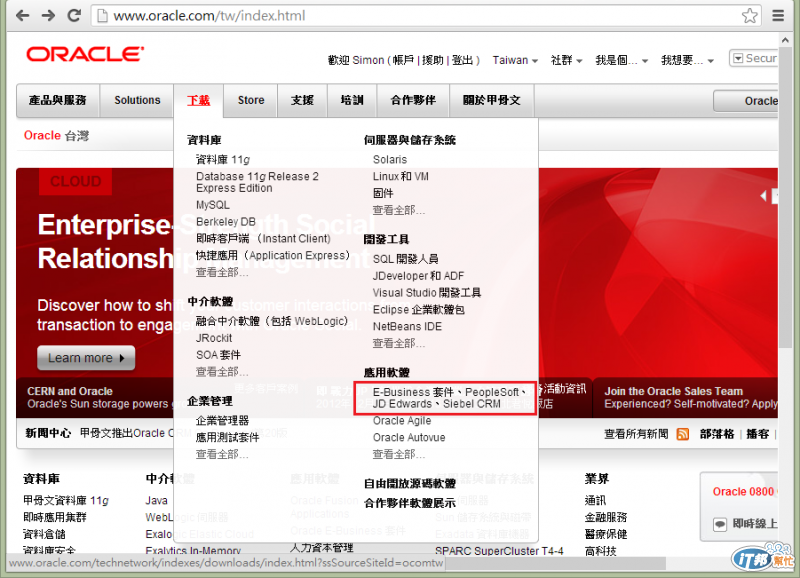Select 企業管理器 in the downloads menu
800x578 pixels.
222,421
